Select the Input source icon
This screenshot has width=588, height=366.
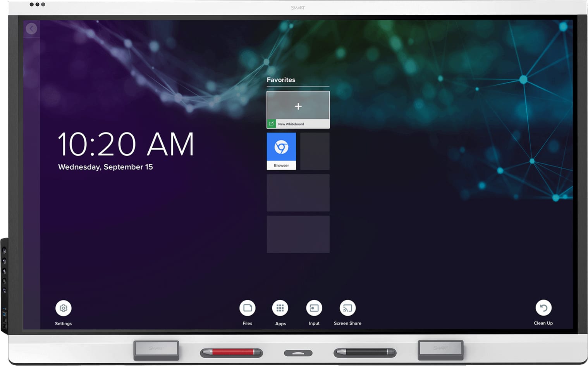tap(314, 308)
